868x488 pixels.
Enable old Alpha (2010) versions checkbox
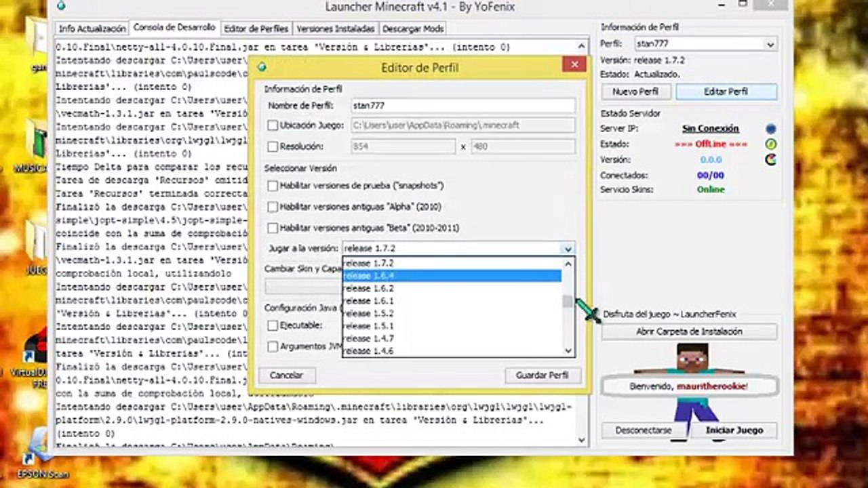coord(273,207)
